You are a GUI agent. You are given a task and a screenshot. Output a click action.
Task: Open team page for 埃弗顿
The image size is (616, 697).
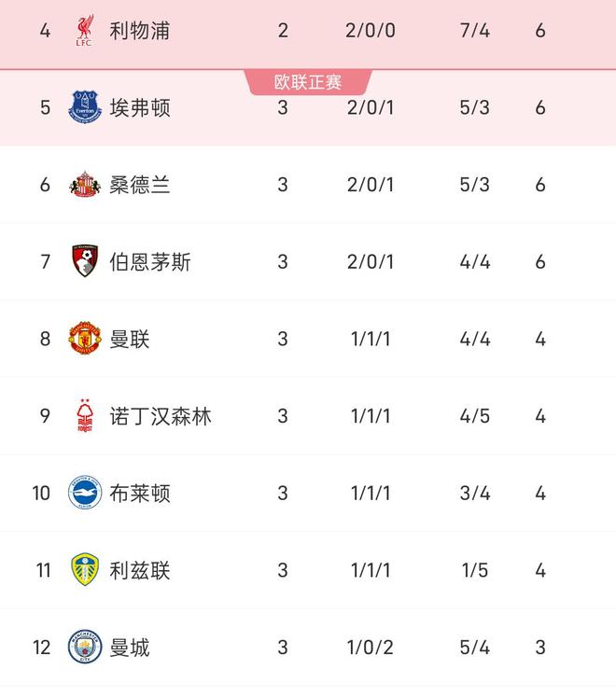click(140, 107)
